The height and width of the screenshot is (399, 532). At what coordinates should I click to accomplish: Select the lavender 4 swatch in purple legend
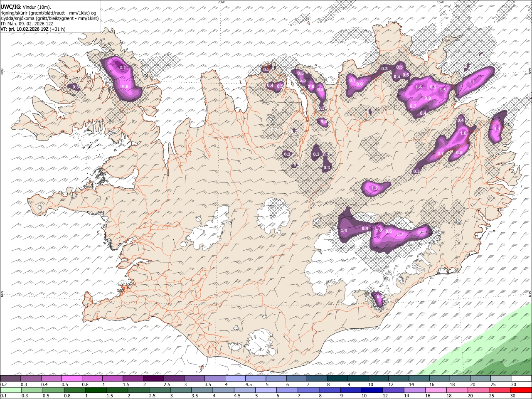click(235, 378)
